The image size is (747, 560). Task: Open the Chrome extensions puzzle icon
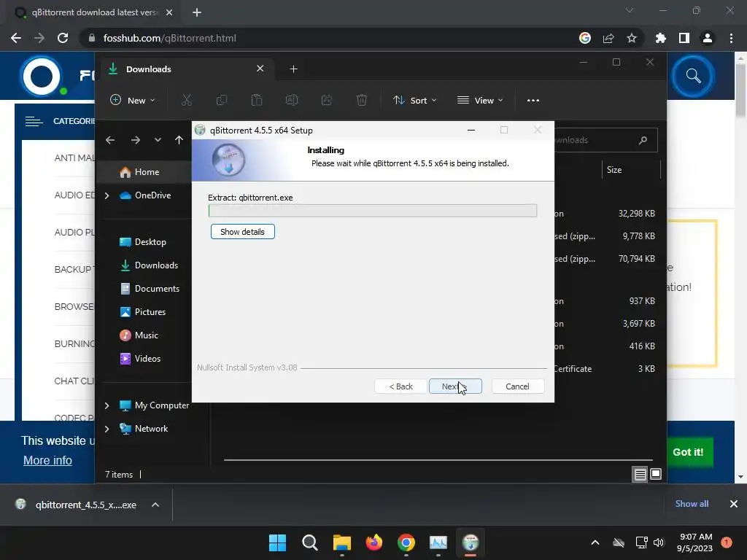(x=661, y=38)
